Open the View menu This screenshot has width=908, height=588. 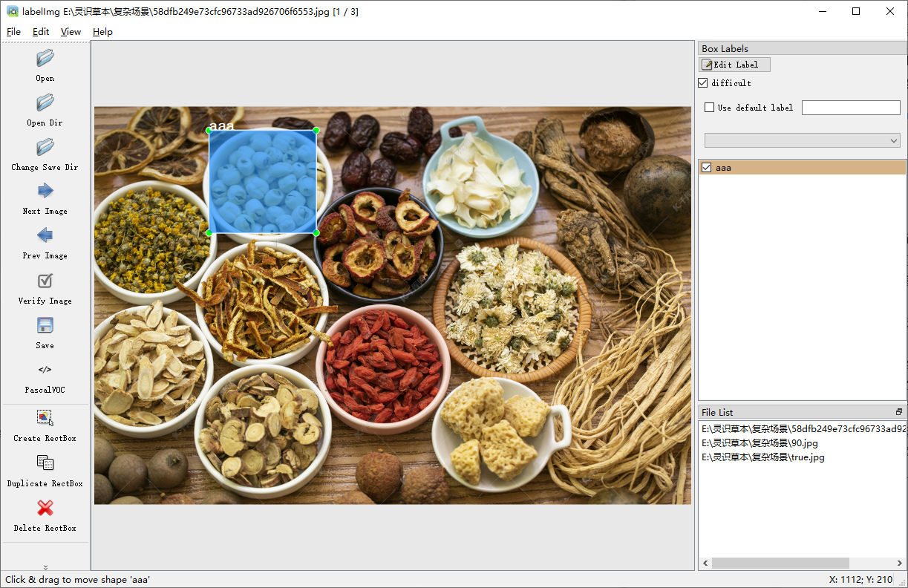71,32
